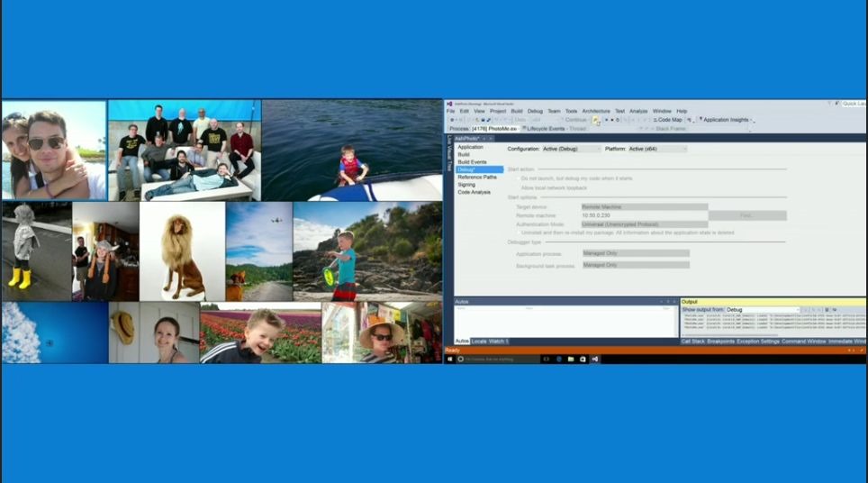
Task: Click the Output panel horizontal scrollbar
Action: point(731,335)
